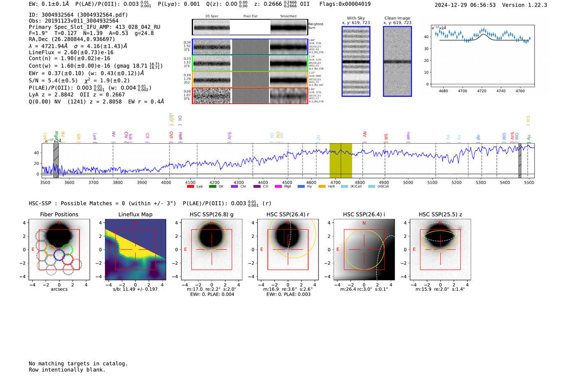Viewport: 576px width, 392px height.
Task: Select the orange-bordered 2D spectrum fiber row
Action: (x=250, y=79)
